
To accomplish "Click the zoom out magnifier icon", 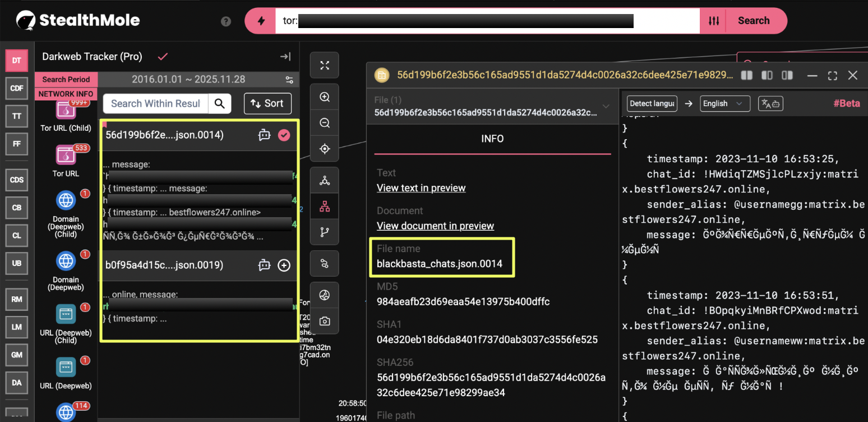I will [x=324, y=123].
